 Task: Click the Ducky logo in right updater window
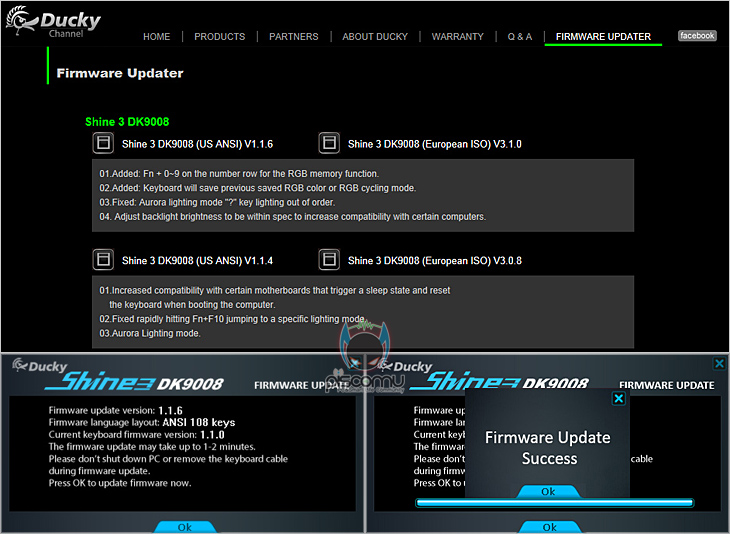tap(405, 365)
